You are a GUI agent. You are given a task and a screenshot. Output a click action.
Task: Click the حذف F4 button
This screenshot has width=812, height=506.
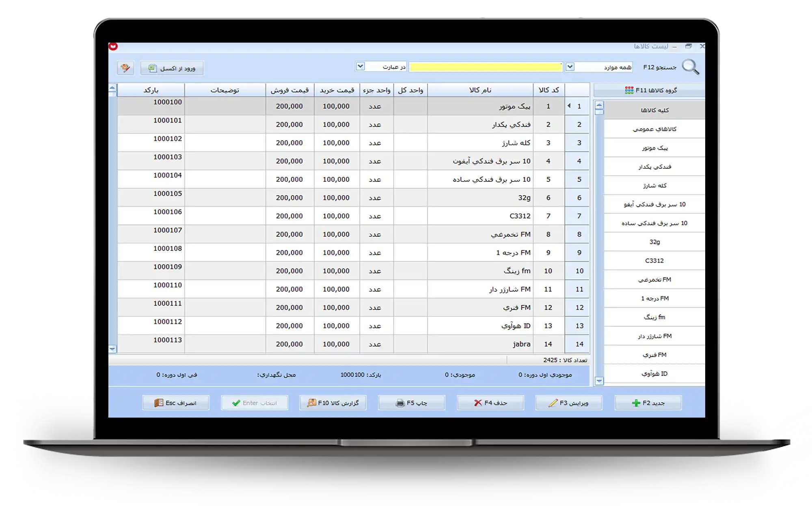490,403
